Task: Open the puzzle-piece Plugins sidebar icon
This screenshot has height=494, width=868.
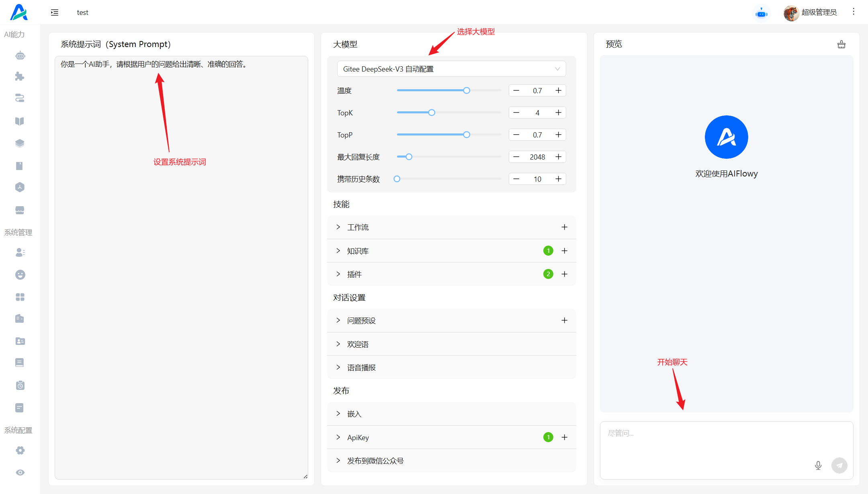Action: pyautogui.click(x=20, y=76)
